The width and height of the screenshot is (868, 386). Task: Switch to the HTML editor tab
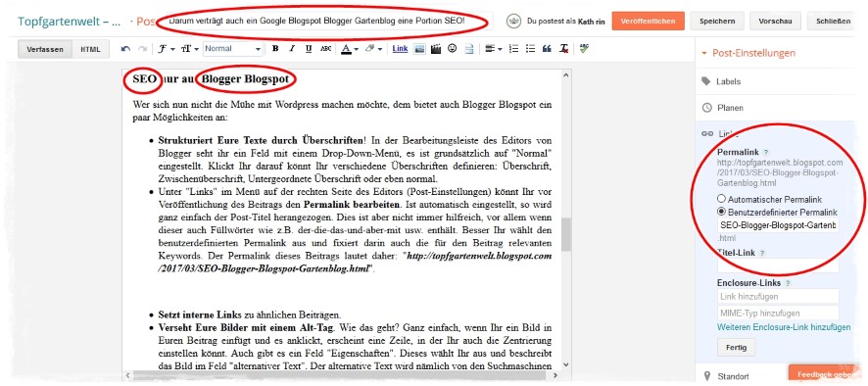(x=91, y=49)
